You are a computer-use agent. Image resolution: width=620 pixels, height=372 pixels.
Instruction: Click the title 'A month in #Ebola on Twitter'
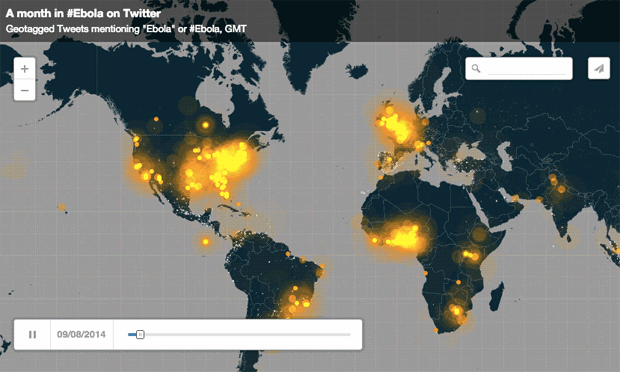point(83,13)
